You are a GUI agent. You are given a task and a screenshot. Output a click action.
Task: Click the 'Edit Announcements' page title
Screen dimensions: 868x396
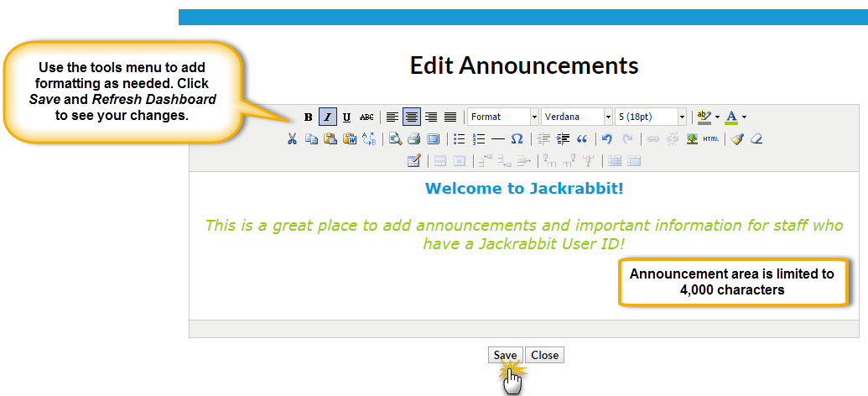(523, 65)
